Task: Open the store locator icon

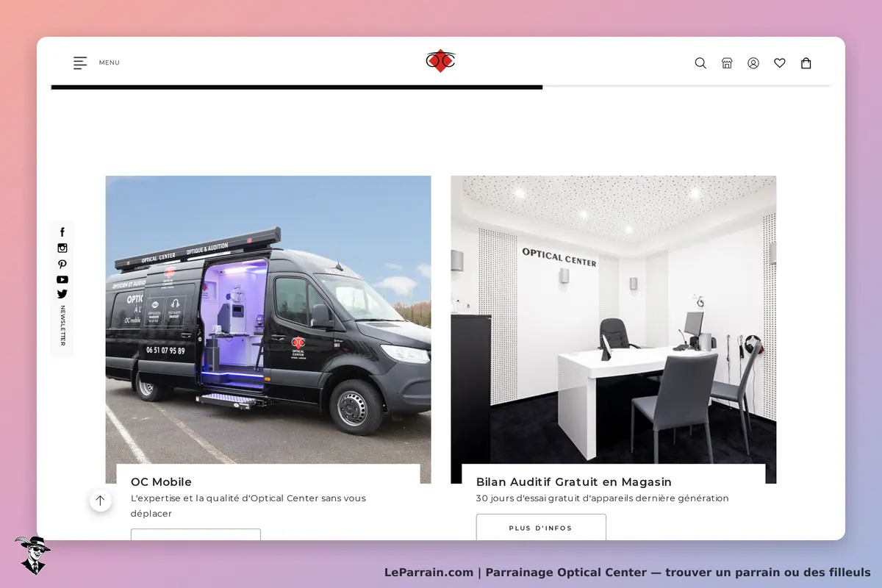Action: coord(727,63)
